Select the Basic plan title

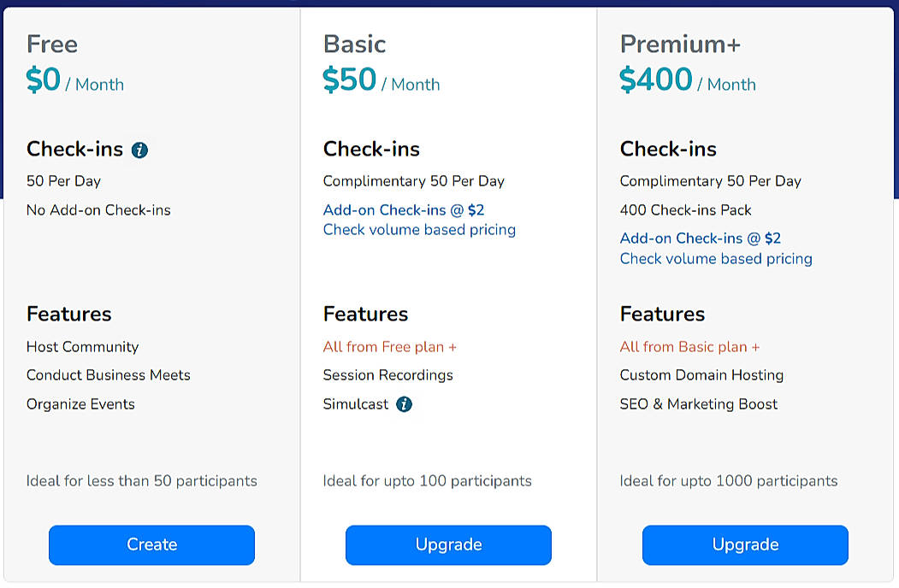pos(354,44)
